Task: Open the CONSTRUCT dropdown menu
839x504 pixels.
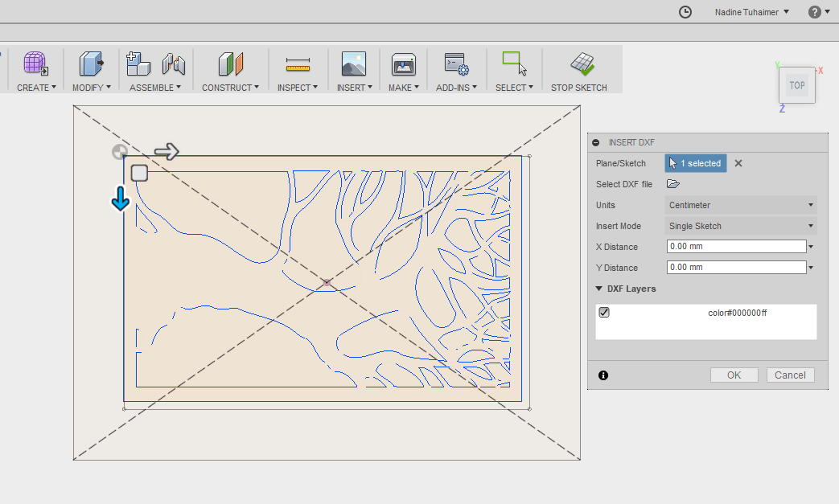Action: pyautogui.click(x=230, y=88)
